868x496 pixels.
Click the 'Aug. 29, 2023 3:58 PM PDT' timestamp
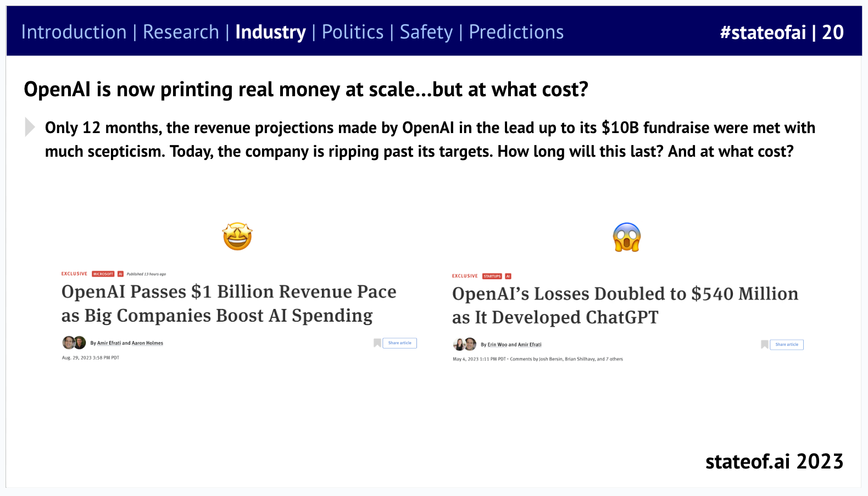pyautogui.click(x=91, y=358)
